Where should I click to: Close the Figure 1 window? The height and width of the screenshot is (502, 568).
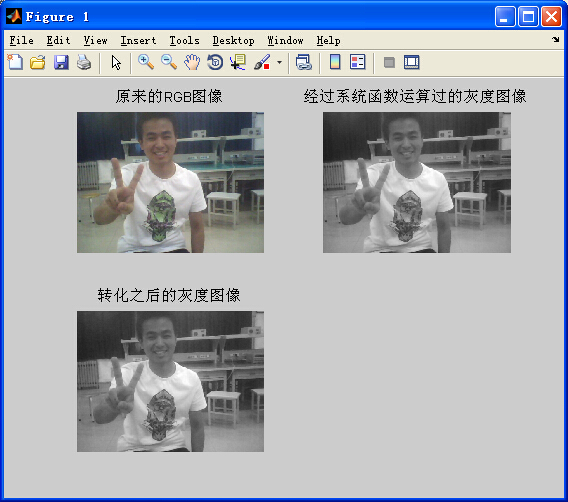coord(551,17)
